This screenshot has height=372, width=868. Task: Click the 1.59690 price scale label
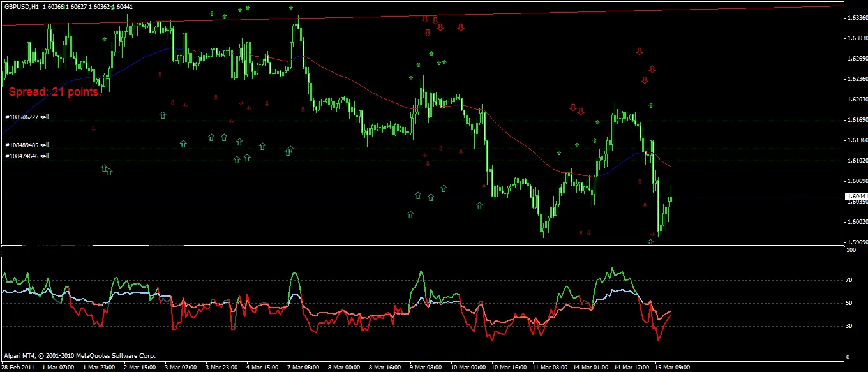coord(857,242)
